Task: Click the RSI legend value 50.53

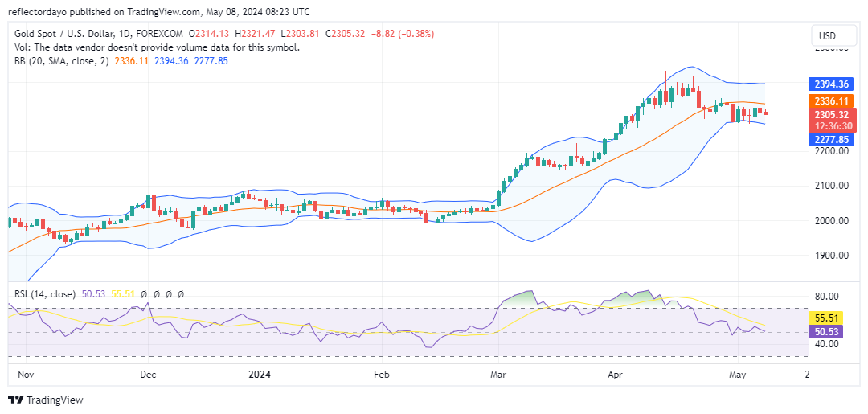Action: pyautogui.click(x=92, y=294)
